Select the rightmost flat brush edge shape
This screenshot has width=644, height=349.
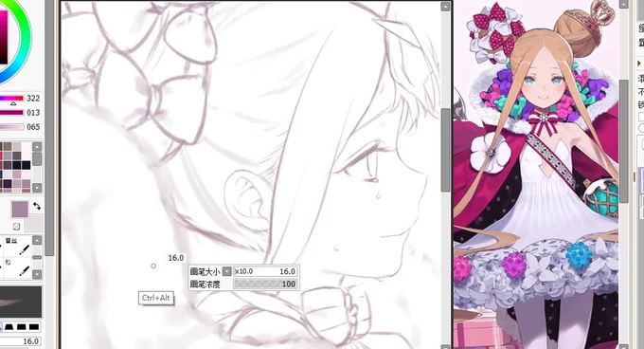click(34, 327)
